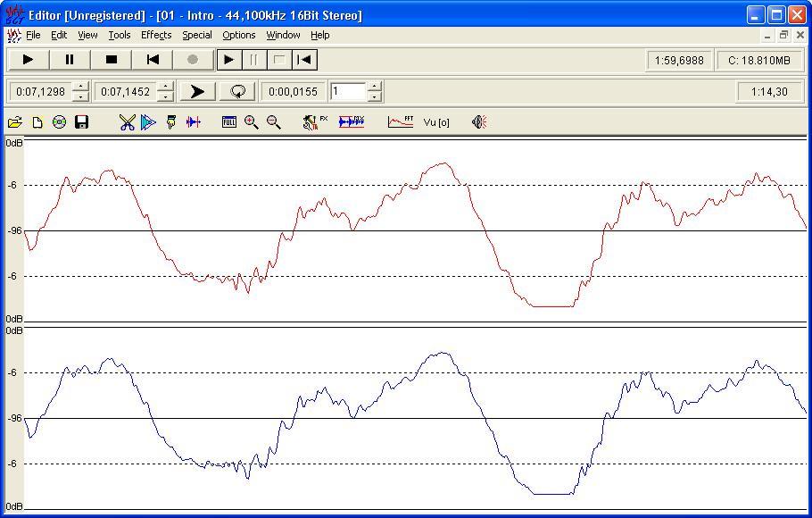Viewport: 812px width, 518px height.
Task: Minimize the inner document window
Action: [x=767, y=35]
